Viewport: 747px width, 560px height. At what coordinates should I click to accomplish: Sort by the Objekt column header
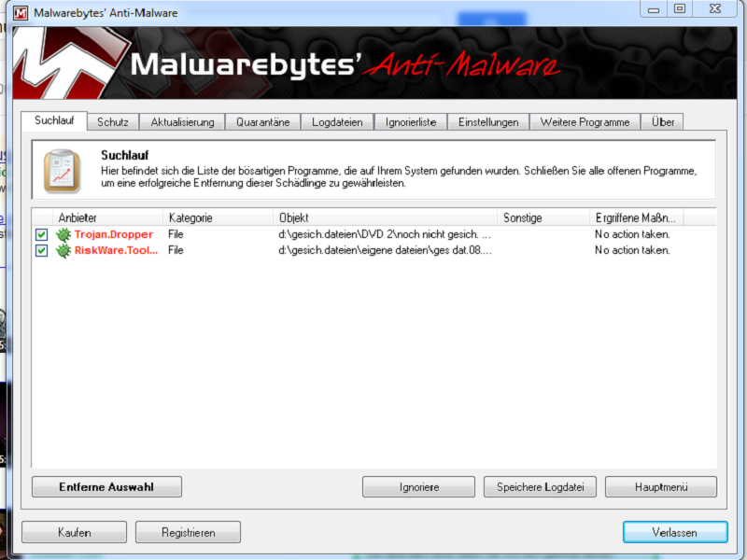(x=386, y=217)
